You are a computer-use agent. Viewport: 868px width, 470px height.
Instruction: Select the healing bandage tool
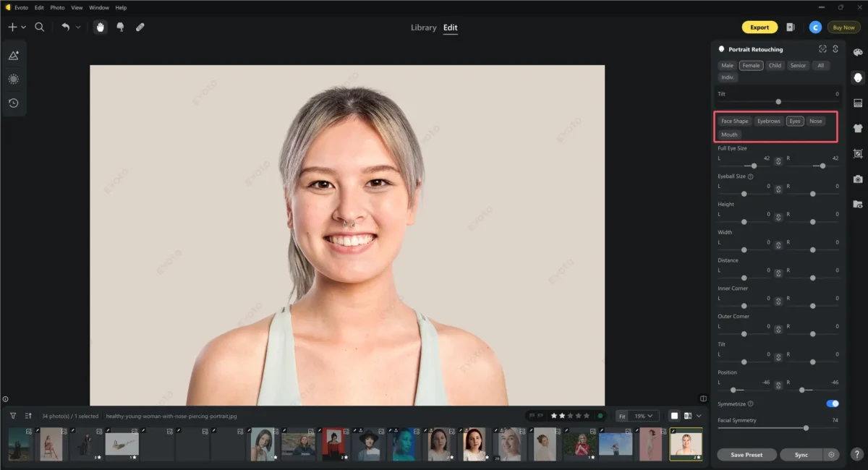[140, 27]
